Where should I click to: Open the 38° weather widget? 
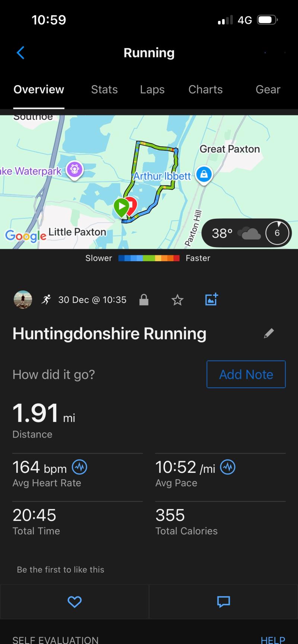click(x=246, y=233)
